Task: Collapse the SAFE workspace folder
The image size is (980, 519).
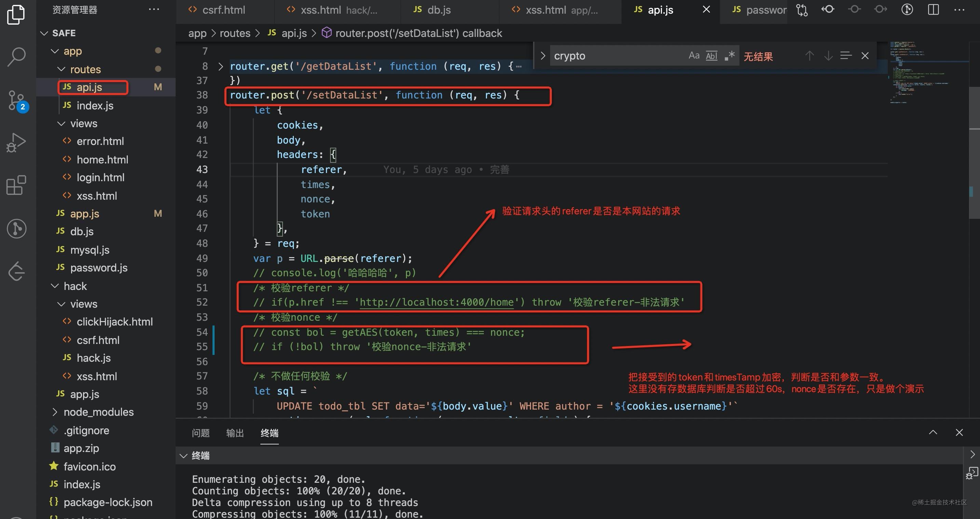Action: [44, 34]
